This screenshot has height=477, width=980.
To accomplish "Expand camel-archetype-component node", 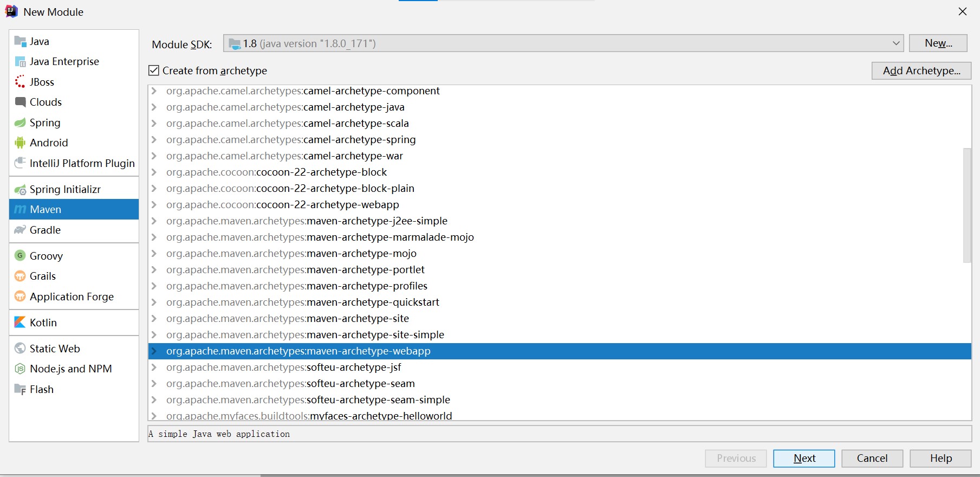I will pos(154,91).
